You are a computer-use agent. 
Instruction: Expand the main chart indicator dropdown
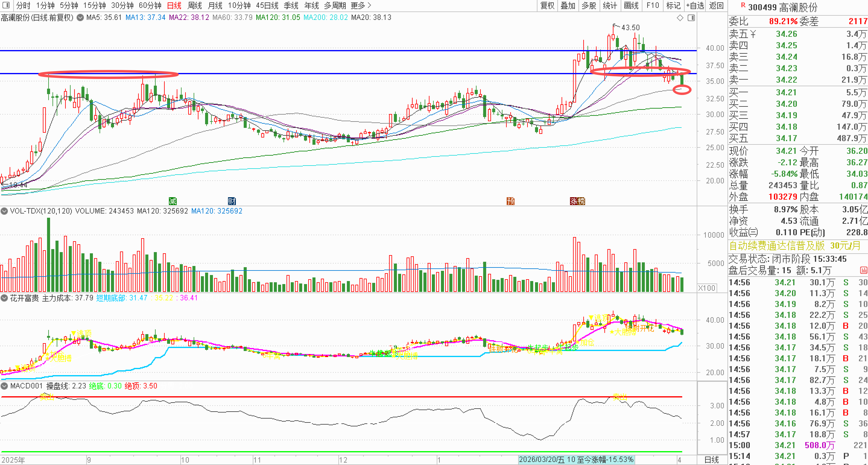(80, 17)
